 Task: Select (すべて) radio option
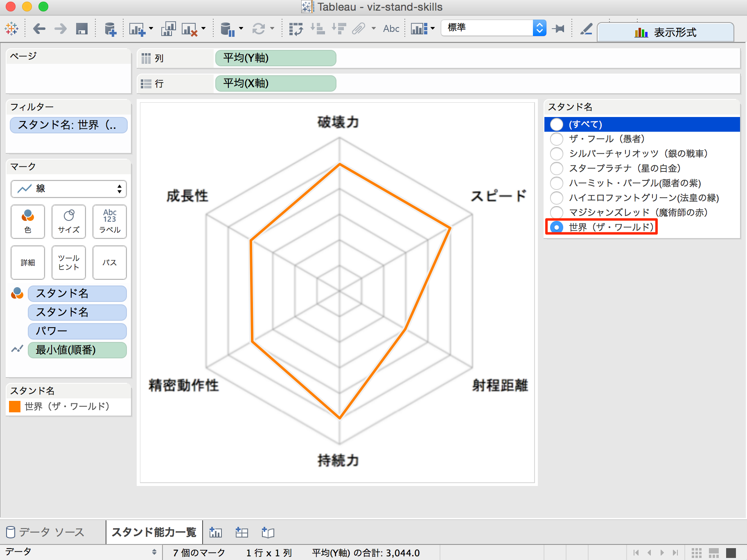[557, 124]
